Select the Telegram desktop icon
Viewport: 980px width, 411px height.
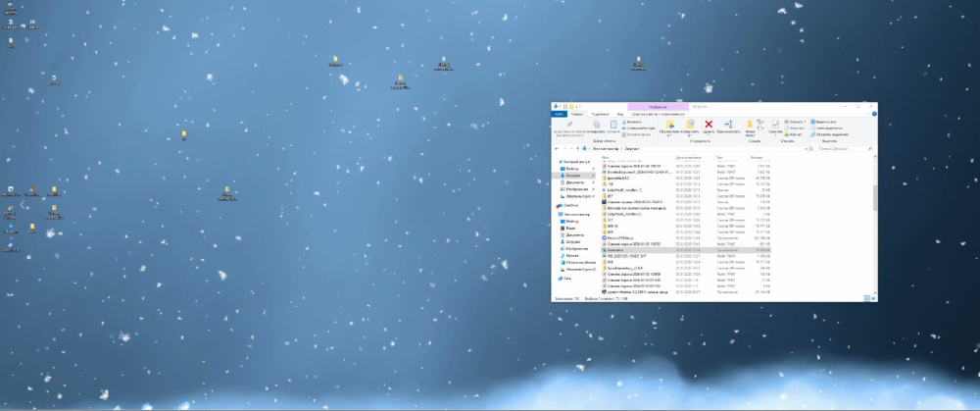(11, 229)
